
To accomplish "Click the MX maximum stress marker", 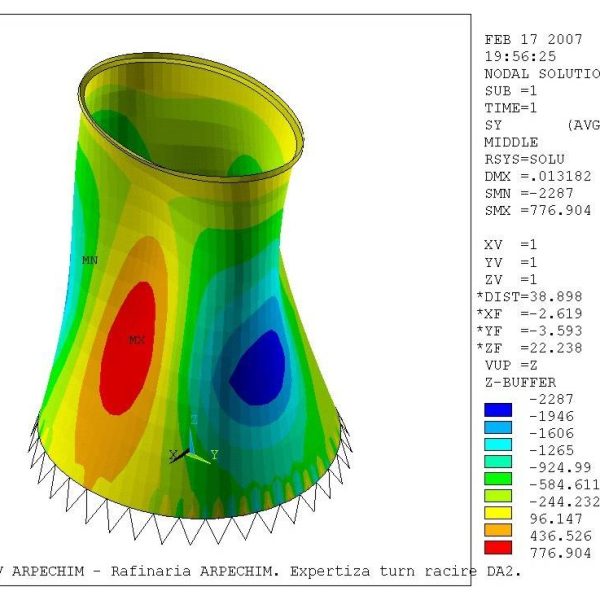I will pos(136,340).
